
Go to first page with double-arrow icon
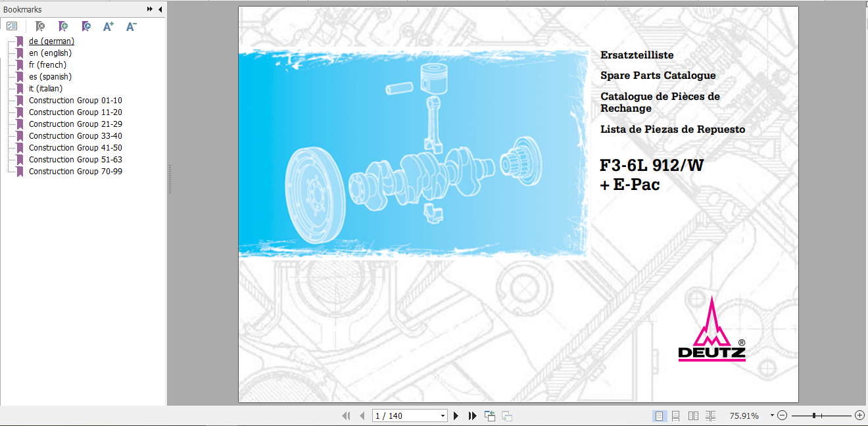pyautogui.click(x=347, y=415)
